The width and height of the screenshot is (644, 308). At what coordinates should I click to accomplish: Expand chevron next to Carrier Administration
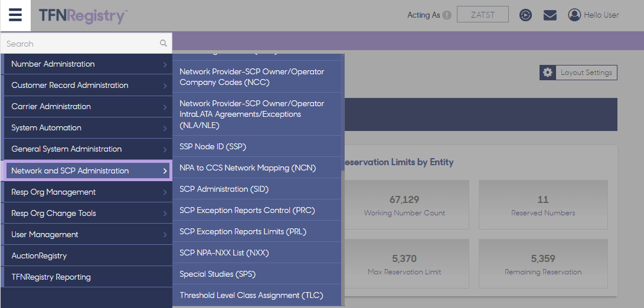(x=165, y=107)
